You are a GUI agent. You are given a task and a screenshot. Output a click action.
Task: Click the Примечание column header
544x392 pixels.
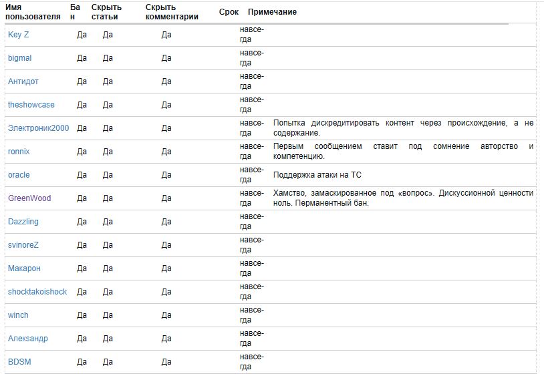pyautogui.click(x=272, y=12)
